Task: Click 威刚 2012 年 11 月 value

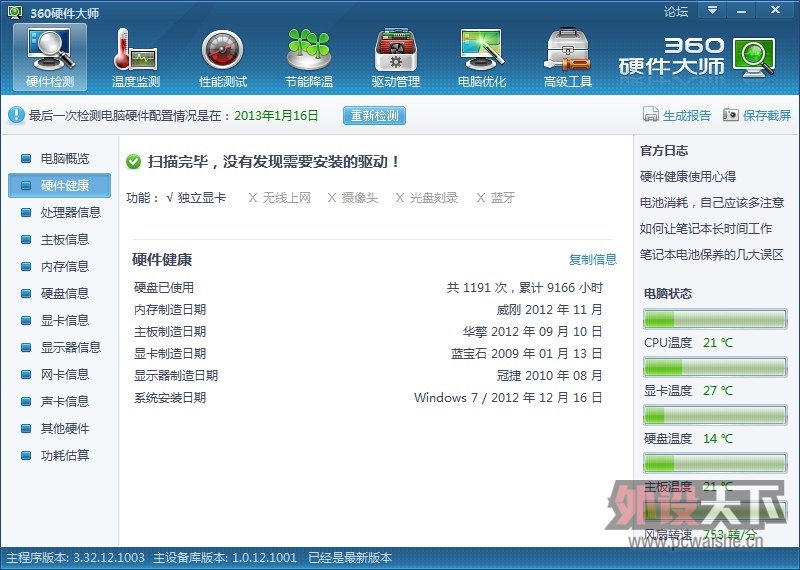Action: click(x=549, y=310)
